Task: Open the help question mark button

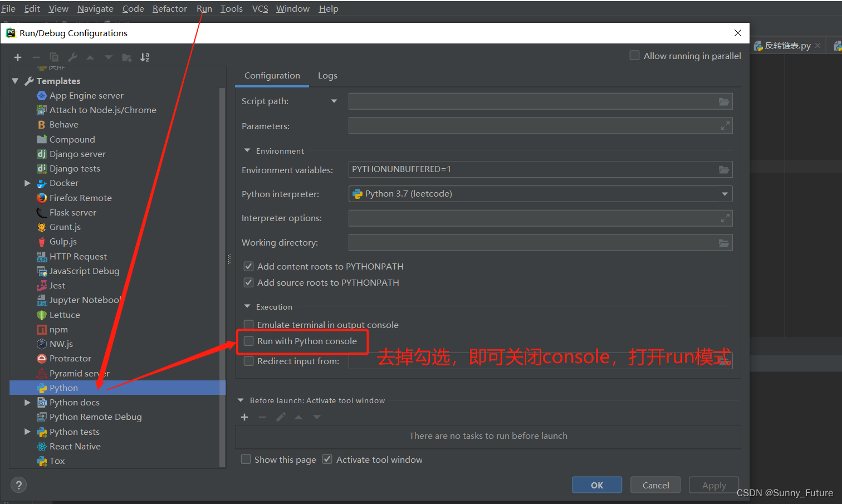Action: click(18, 485)
